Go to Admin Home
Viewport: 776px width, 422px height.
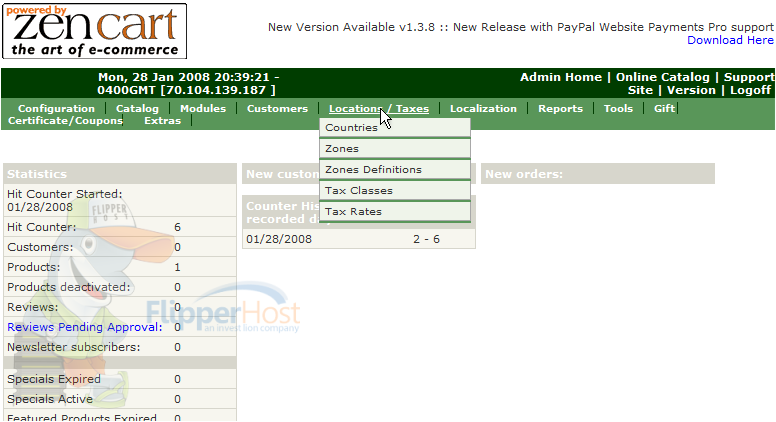pyautogui.click(x=561, y=77)
